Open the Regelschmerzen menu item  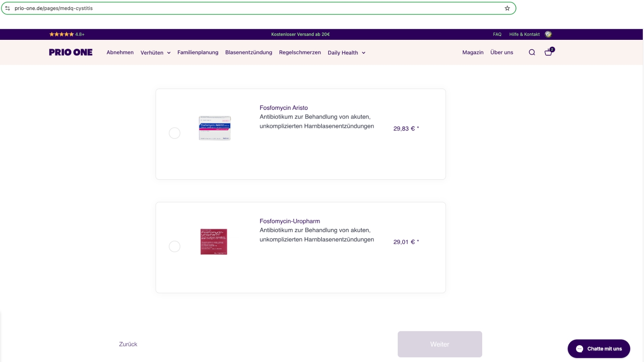pyautogui.click(x=300, y=52)
